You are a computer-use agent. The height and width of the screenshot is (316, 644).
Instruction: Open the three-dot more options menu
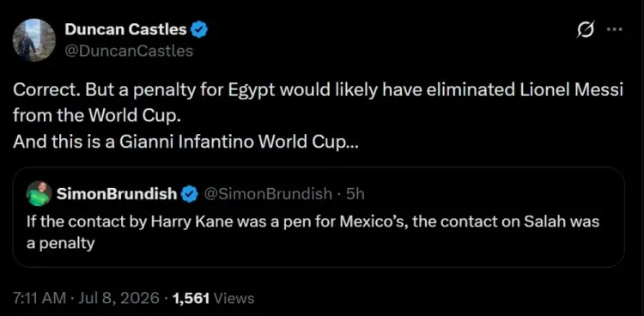click(615, 29)
